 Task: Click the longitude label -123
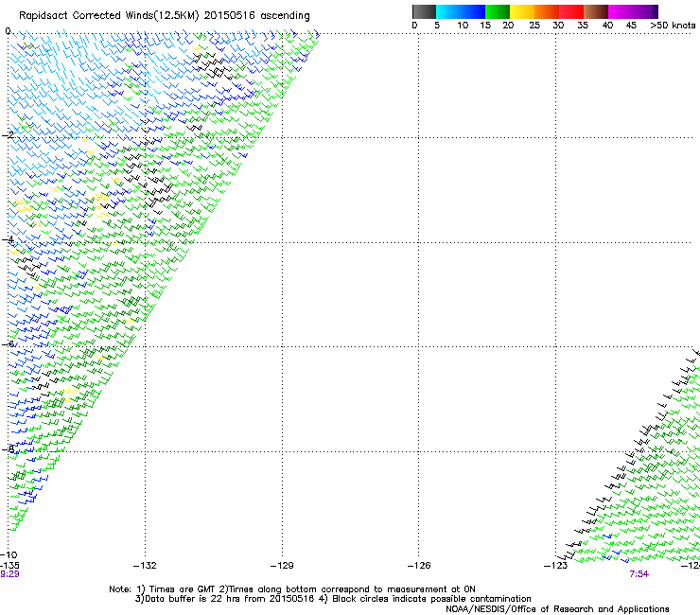click(x=556, y=566)
